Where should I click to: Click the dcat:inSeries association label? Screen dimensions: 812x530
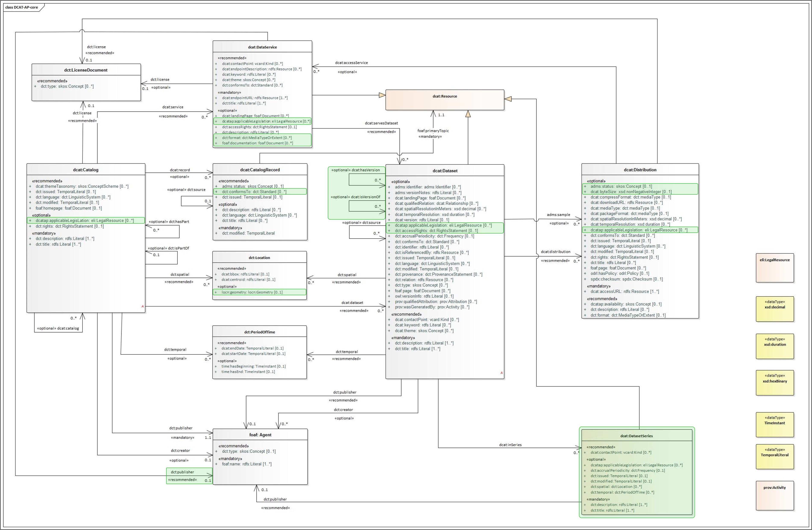[510, 445]
